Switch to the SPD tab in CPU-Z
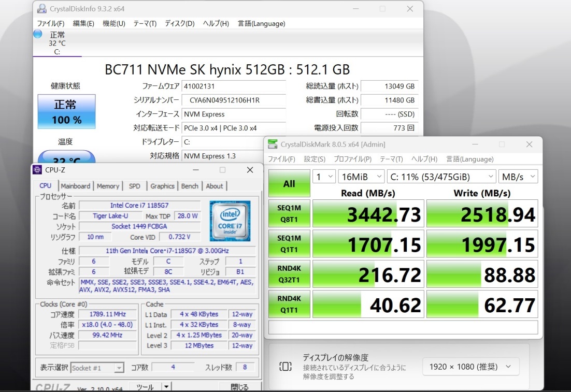Image resolution: width=571 pixels, height=392 pixels. click(134, 186)
